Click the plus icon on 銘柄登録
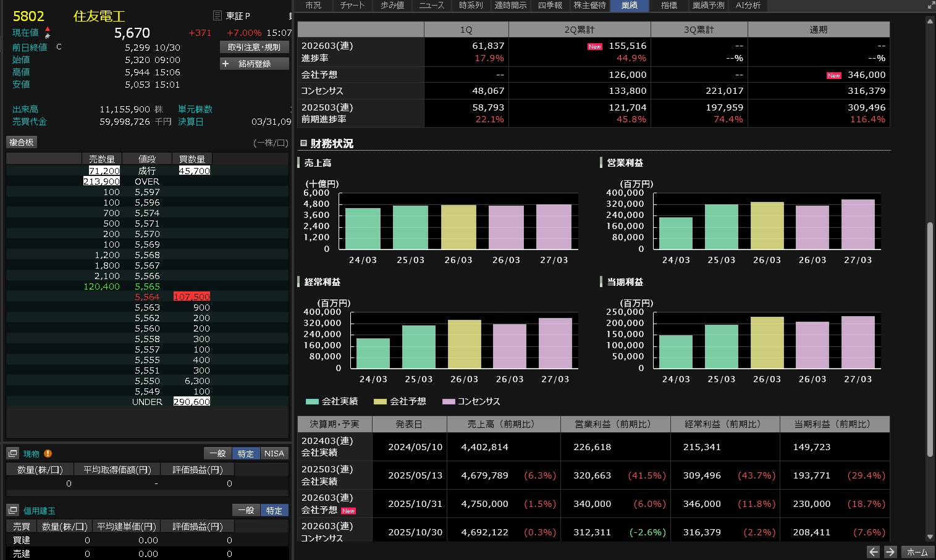Screen dimensions: 936x560 pyautogui.click(x=226, y=64)
